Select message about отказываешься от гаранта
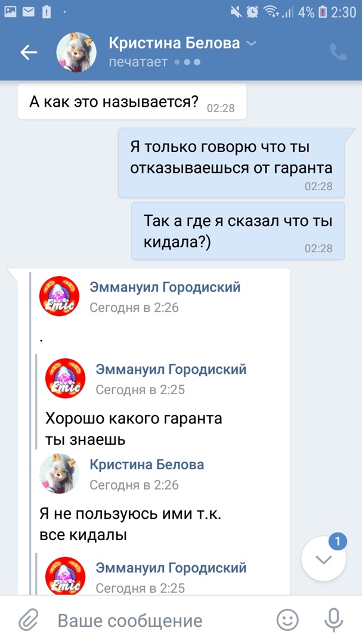Viewport: 362px width, 644px height. tap(231, 163)
